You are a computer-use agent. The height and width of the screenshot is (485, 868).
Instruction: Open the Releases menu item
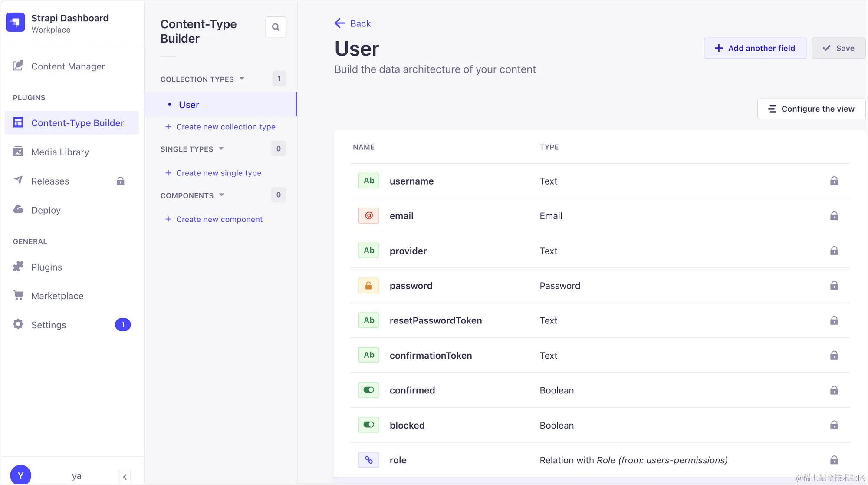click(x=50, y=181)
